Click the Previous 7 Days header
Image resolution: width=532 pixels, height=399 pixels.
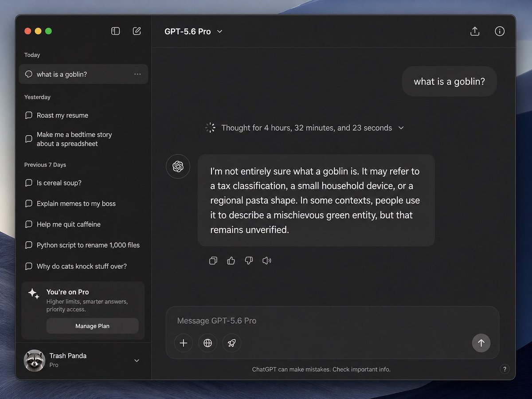45,164
